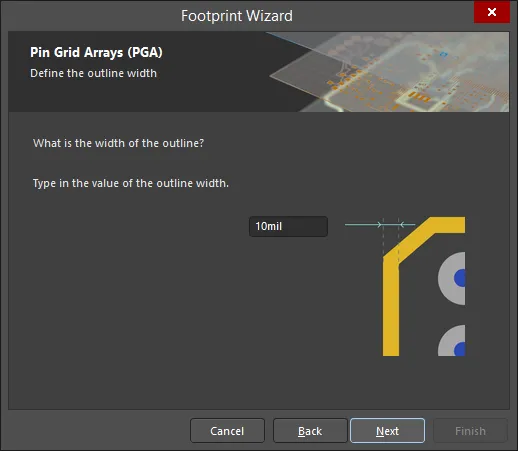Click the lower blue pad hole
The image size is (518, 451).
(x=460, y=349)
